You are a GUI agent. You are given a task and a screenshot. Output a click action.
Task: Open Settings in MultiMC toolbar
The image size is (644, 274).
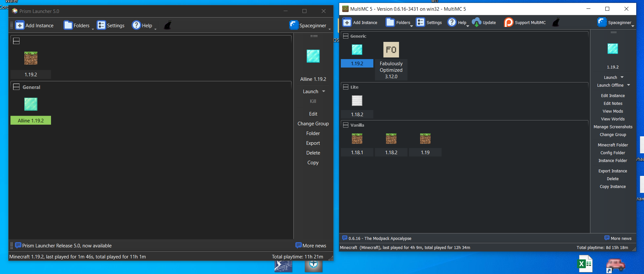[429, 22]
